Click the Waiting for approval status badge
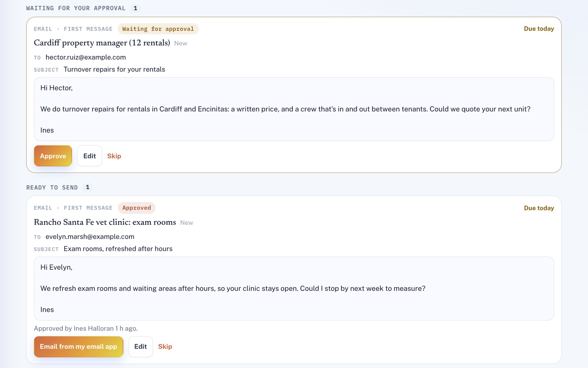Screen dimensions: 588x368 click(158, 29)
